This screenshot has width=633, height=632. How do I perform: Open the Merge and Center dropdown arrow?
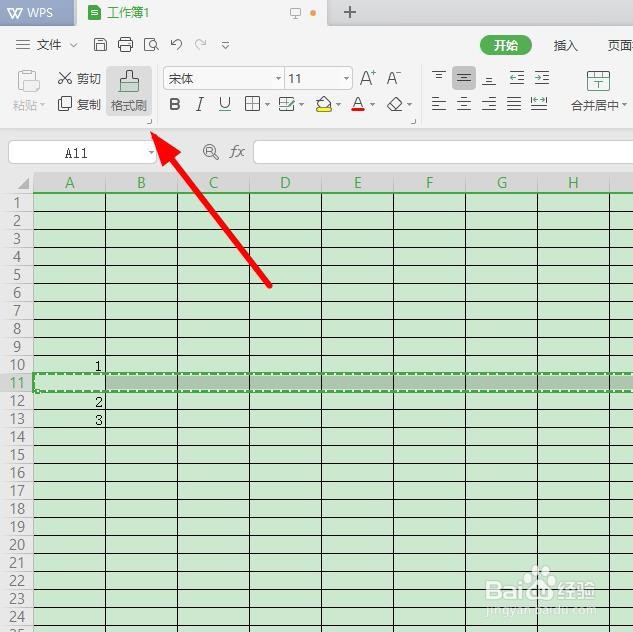pyautogui.click(x=624, y=105)
